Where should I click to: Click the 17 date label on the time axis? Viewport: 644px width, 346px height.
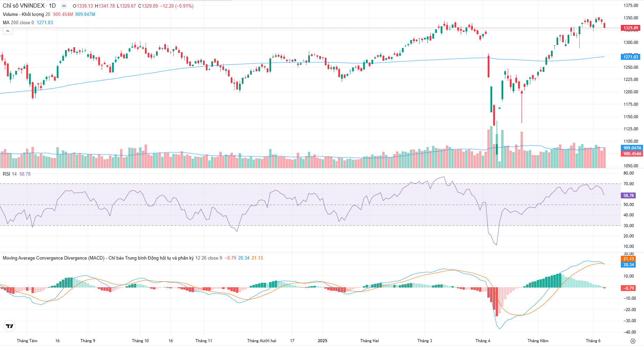pos(292,341)
